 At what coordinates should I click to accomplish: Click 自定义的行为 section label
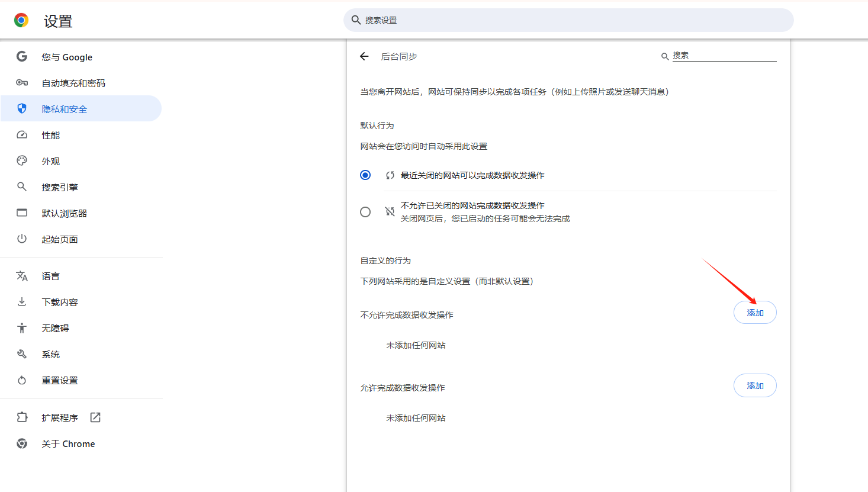pyautogui.click(x=385, y=261)
